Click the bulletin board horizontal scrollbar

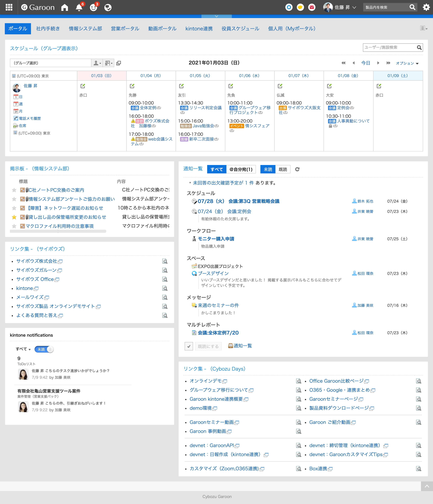coord(58,231)
